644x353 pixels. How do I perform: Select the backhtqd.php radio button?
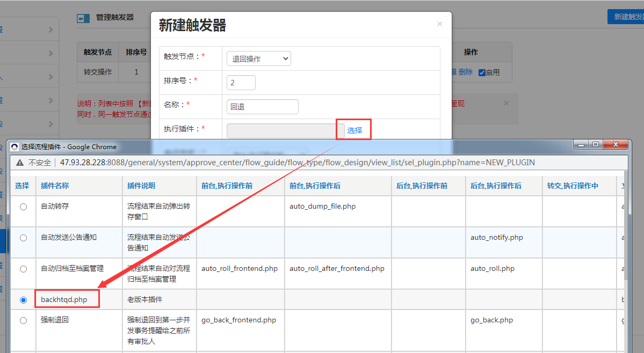(x=24, y=300)
